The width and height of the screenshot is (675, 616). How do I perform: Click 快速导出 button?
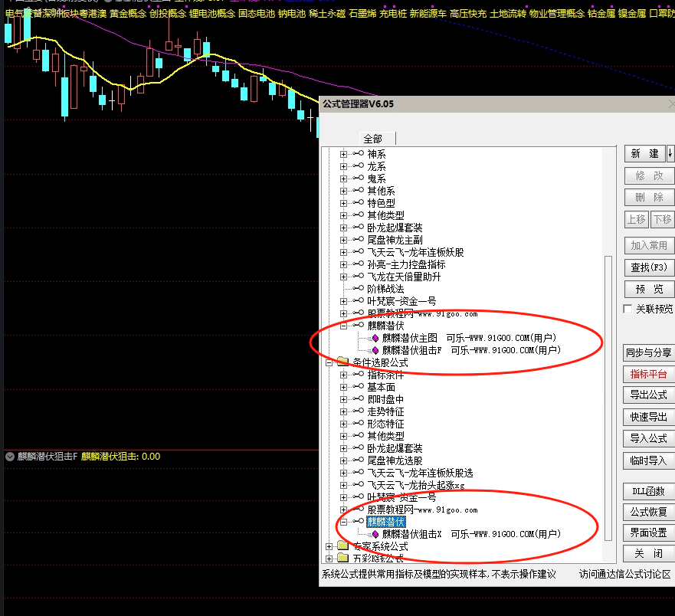[649, 417]
